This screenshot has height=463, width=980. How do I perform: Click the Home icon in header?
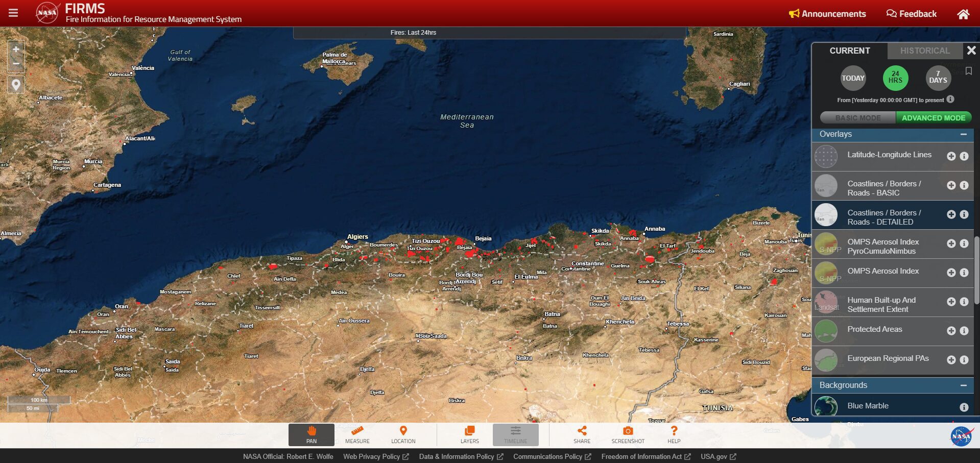click(x=963, y=14)
